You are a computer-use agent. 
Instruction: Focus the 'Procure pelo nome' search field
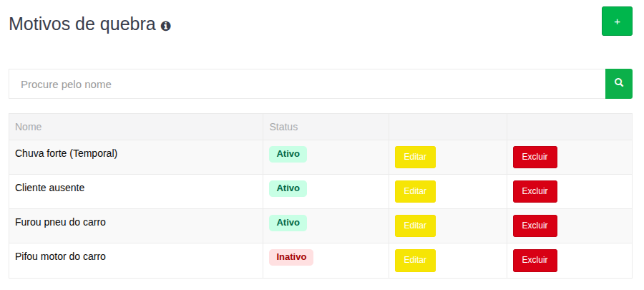click(307, 84)
